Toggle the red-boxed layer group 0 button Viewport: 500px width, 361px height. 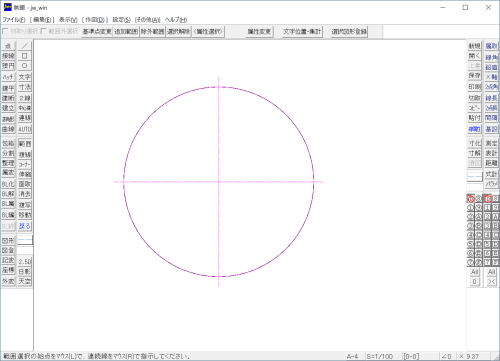(488, 199)
